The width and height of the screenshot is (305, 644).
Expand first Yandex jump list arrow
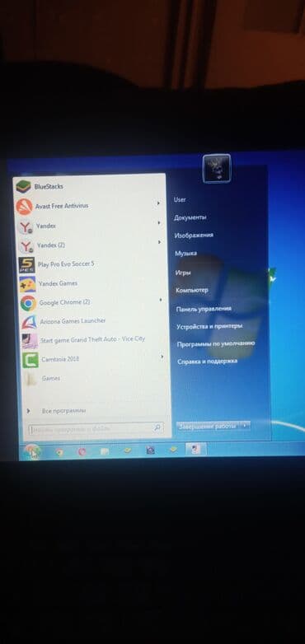(x=158, y=223)
